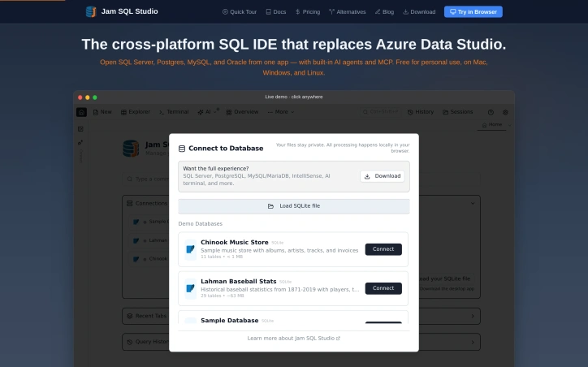Open the AI dropdown in the toolbar
Screen dimensions: 588x367
(x=207, y=112)
